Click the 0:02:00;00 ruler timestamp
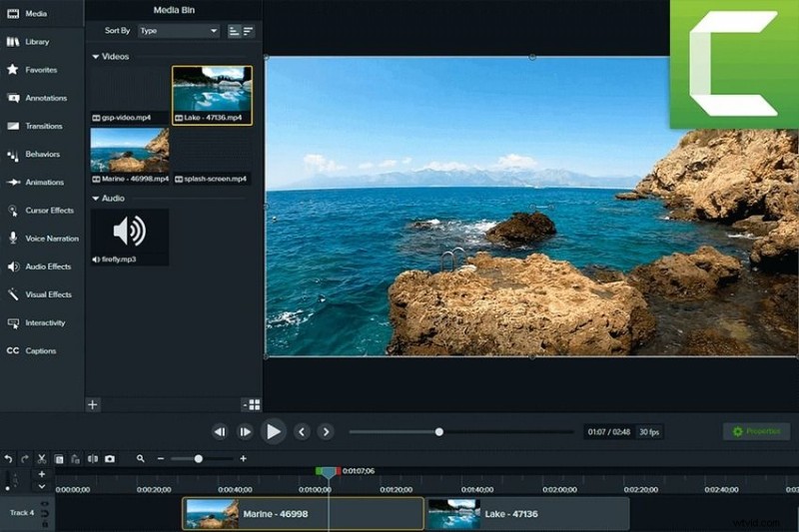This screenshot has width=799, height=532. [x=559, y=490]
